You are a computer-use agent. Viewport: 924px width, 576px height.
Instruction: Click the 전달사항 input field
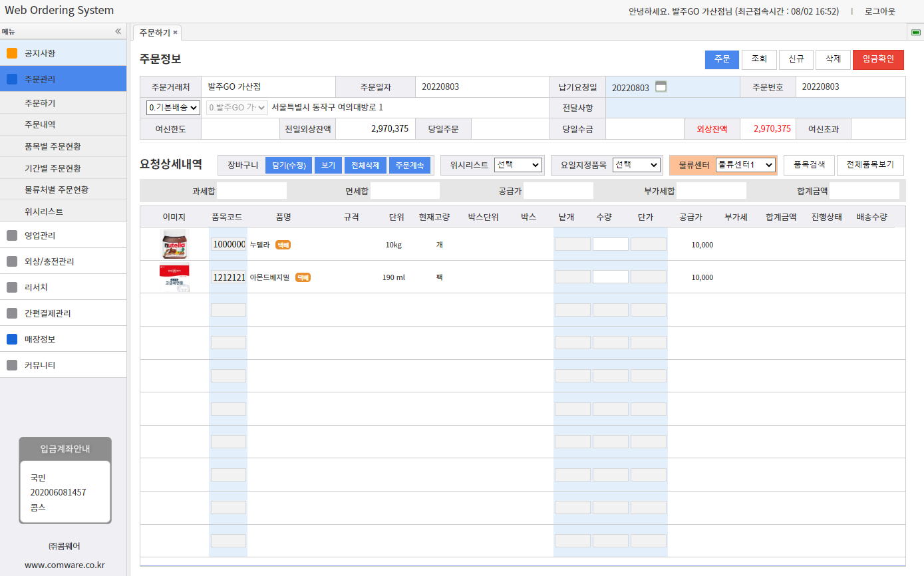[x=756, y=108]
